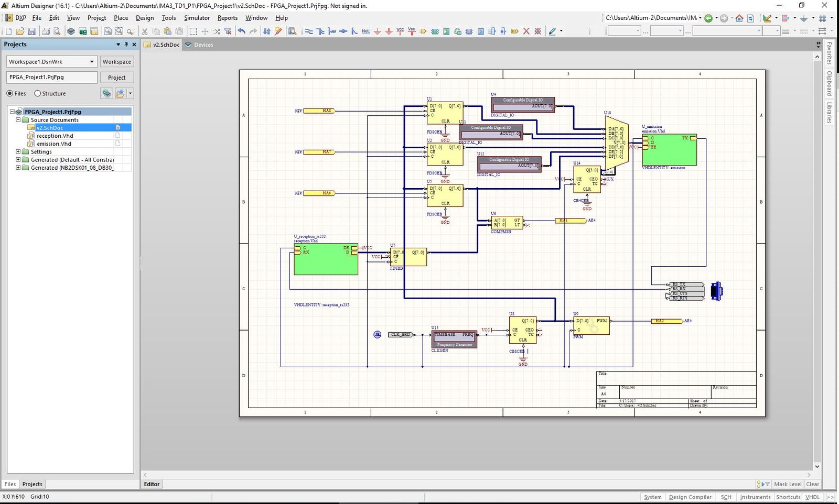Select the Place Net Label tool
Image resolution: width=839 pixels, height=504 pixels.
pyautogui.click(x=365, y=31)
